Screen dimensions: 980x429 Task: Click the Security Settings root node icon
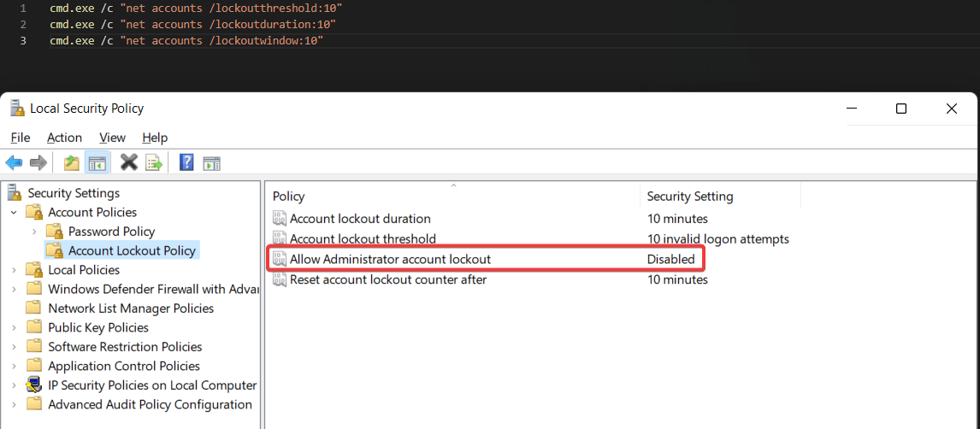pyautogui.click(x=15, y=193)
